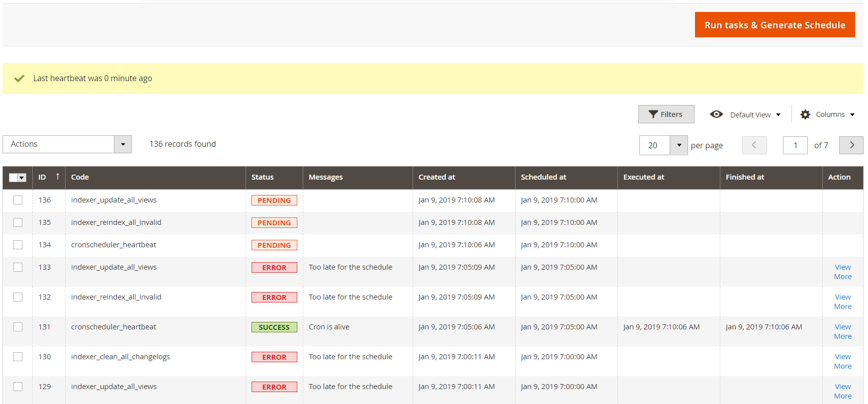Click the PENDING status badge in row 136
This screenshot has height=404, width=868.
tap(274, 201)
